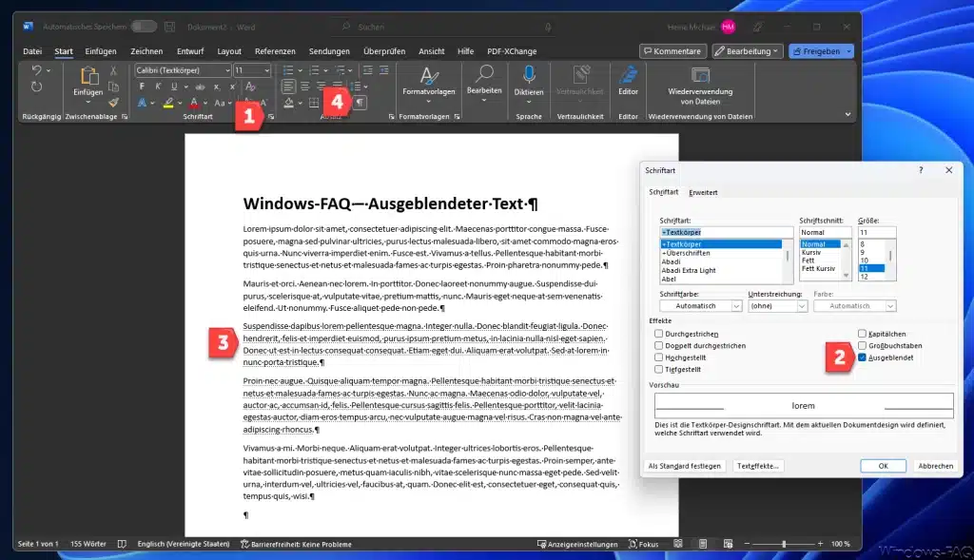Open the Datei menu
The height and width of the screenshot is (560, 974).
(32, 51)
